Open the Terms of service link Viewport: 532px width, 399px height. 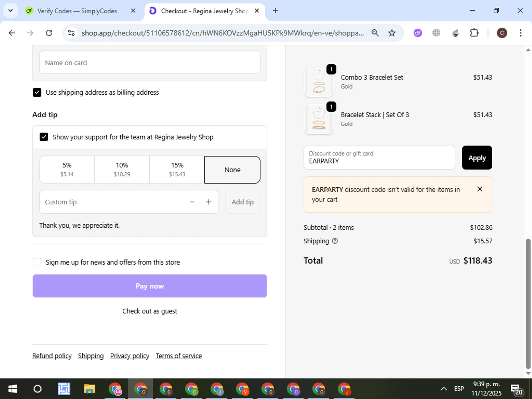coord(179,356)
